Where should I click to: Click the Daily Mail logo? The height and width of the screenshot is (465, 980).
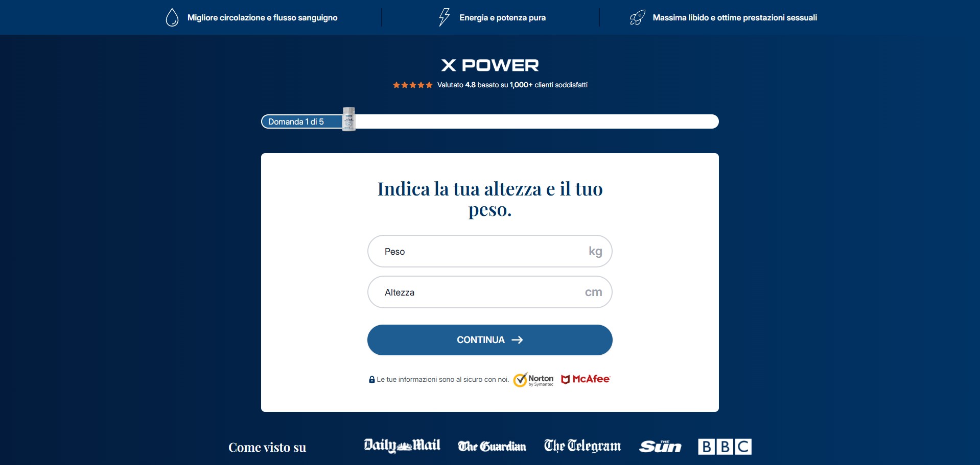pyautogui.click(x=402, y=446)
